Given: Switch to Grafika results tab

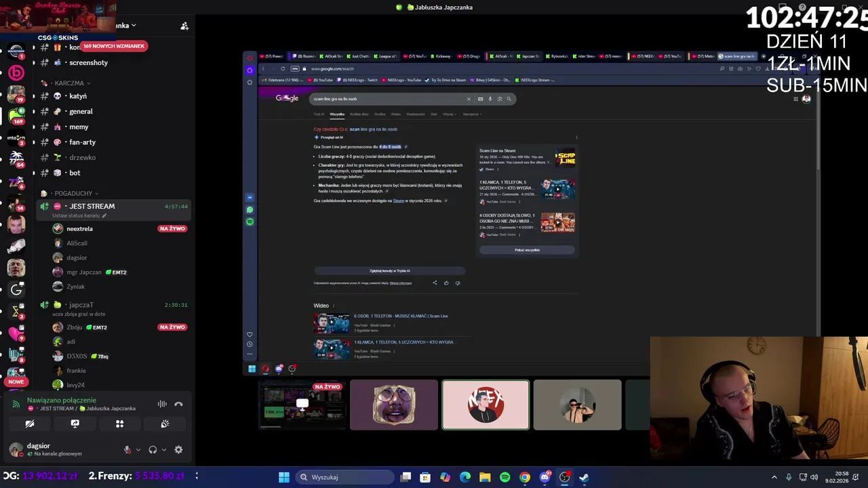Looking at the screenshot, I should (380, 114).
